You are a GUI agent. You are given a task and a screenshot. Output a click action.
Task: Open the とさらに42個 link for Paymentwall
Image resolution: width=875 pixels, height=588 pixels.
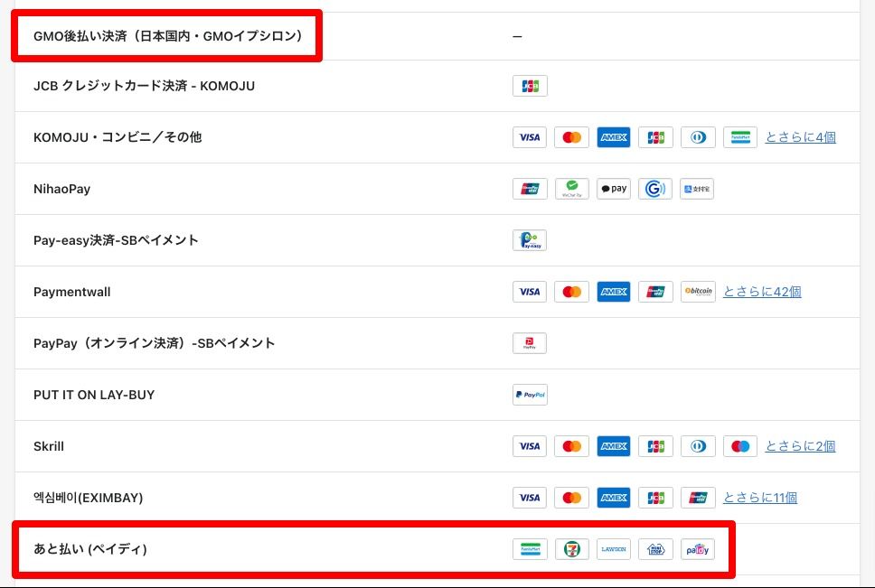point(762,292)
